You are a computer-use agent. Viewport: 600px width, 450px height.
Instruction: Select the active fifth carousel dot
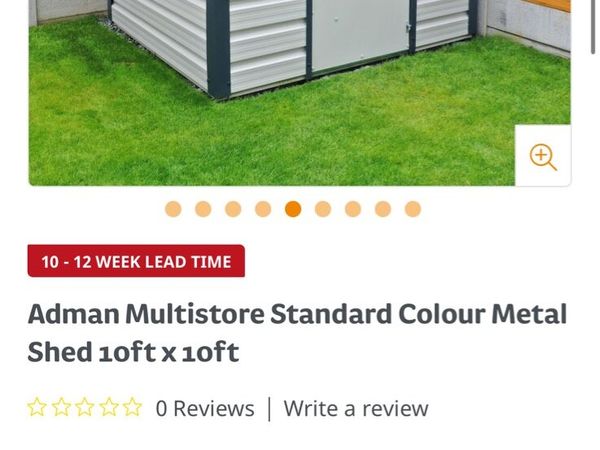[293, 209]
